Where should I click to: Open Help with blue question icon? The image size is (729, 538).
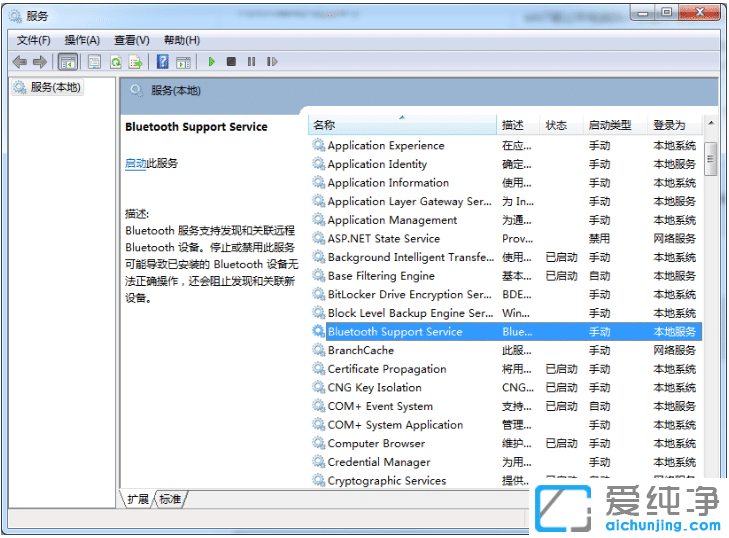162,62
